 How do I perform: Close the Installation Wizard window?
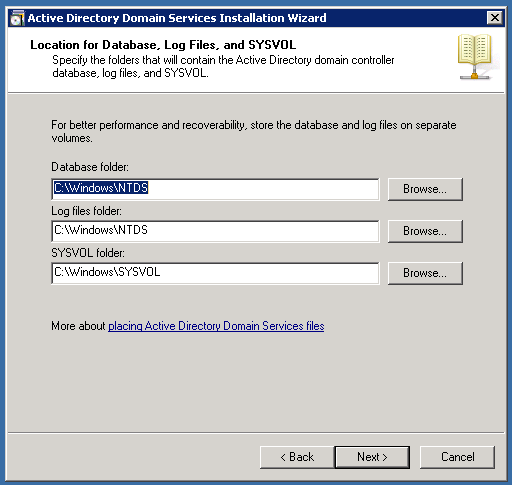click(495, 17)
